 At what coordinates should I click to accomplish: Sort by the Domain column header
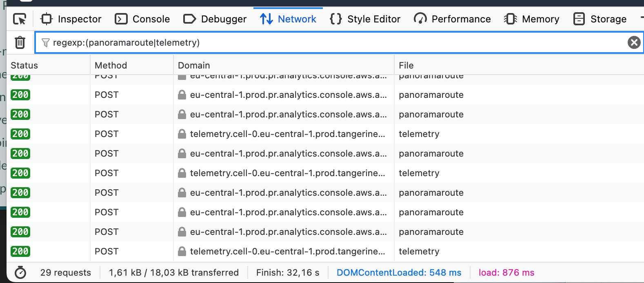point(284,65)
